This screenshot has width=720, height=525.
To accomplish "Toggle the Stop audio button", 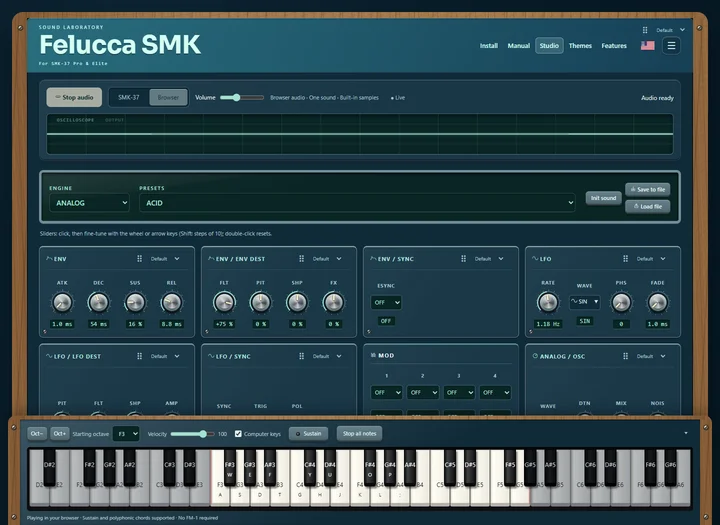I will pyautogui.click(x=74, y=97).
